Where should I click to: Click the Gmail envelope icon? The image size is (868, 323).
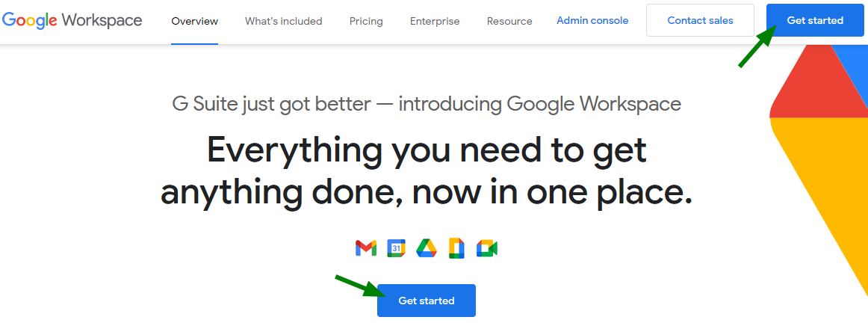click(366, 248)
